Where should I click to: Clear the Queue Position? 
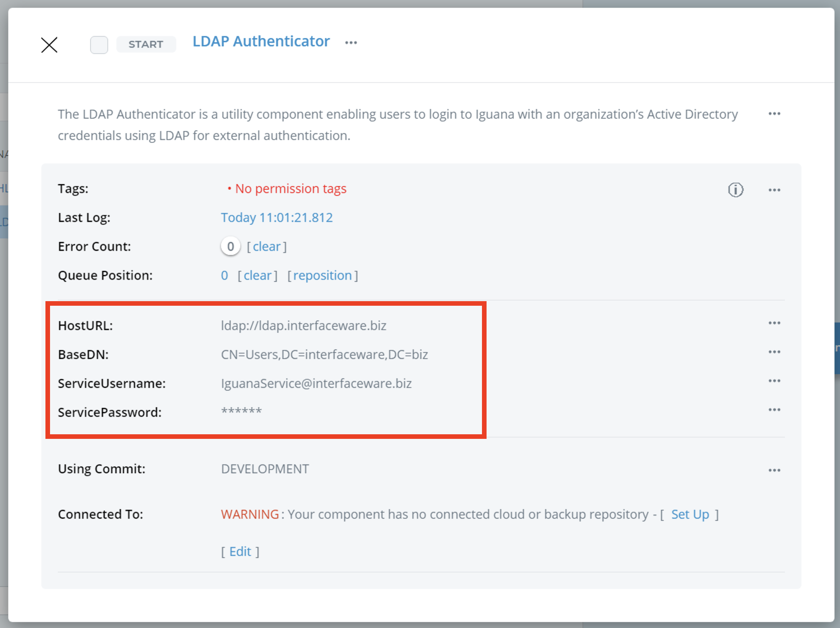[258, 275]
